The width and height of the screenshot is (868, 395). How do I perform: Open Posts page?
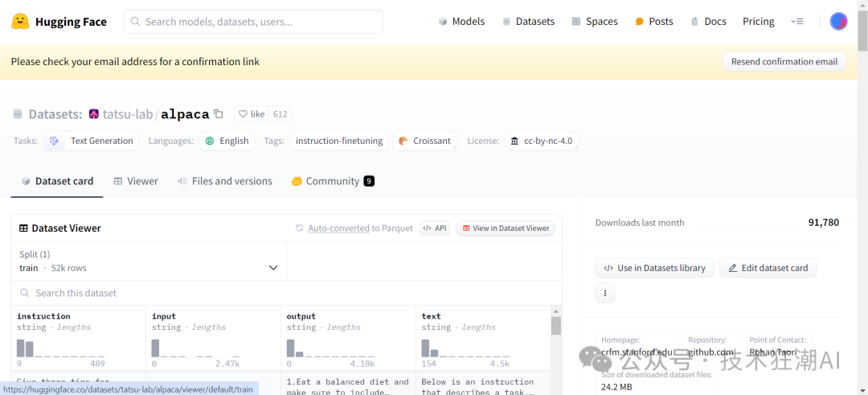(653, 22)
